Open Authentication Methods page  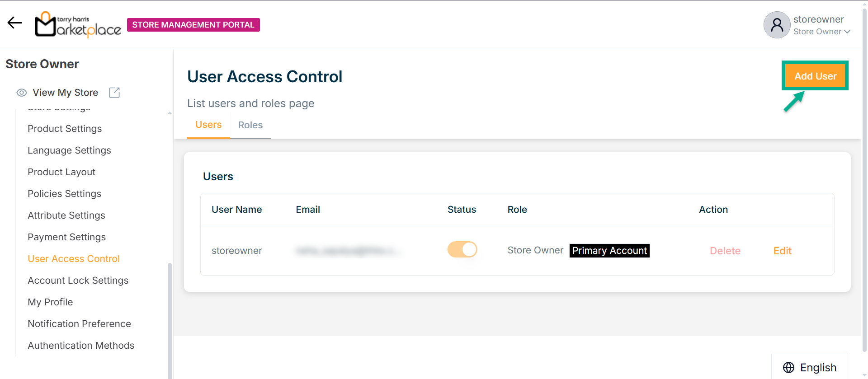(x=81, y=346)
